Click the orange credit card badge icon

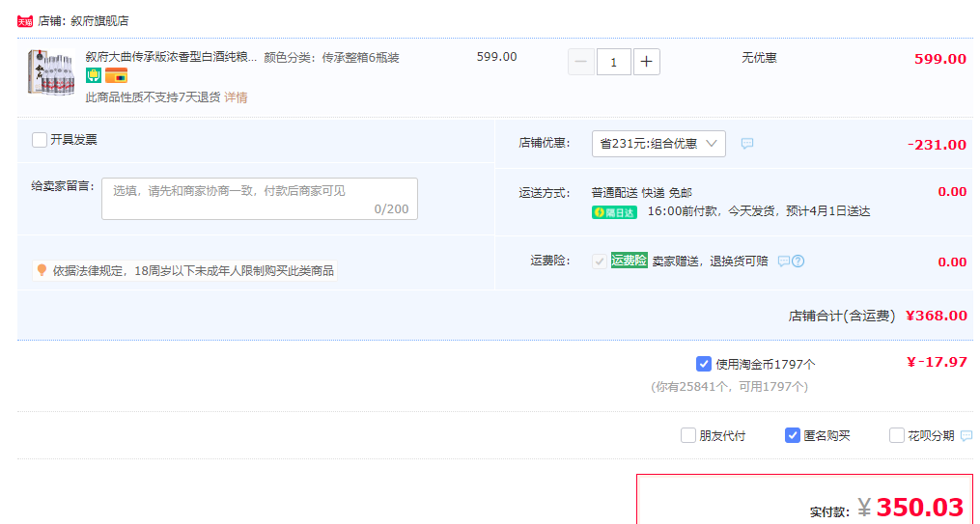click(116, 76)
